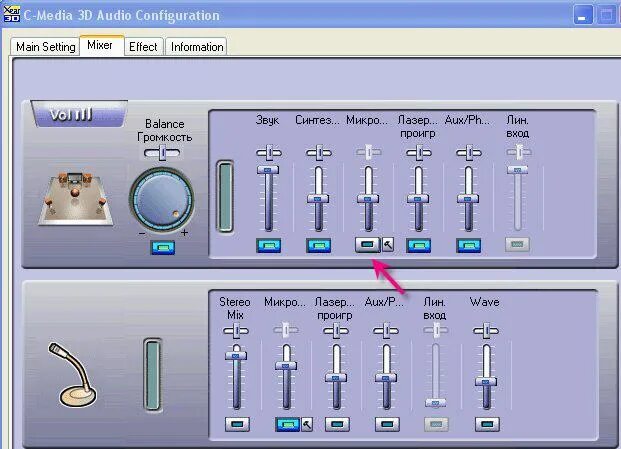
Task: Click the Wave balance slider
Action: pyautogui.click(x=486, y=331)
